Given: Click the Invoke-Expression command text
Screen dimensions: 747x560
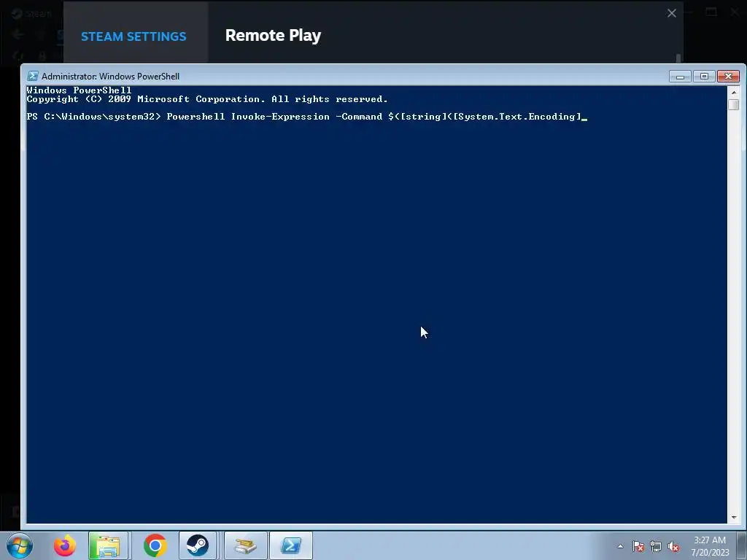Looking at the screenshot, I should (x=280, y=117).
